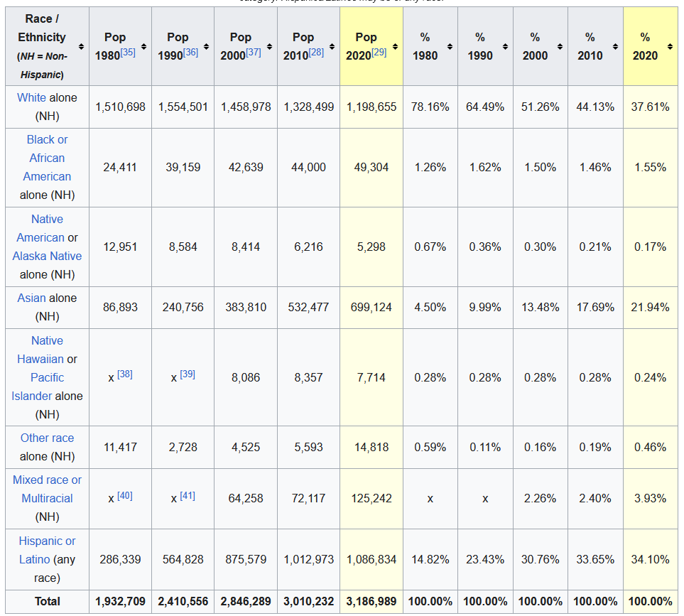The height and width of the screenshot is (616, 684).
Task: Open citation [29] in Pop 2020 header
Action: (x=379, y=53)
